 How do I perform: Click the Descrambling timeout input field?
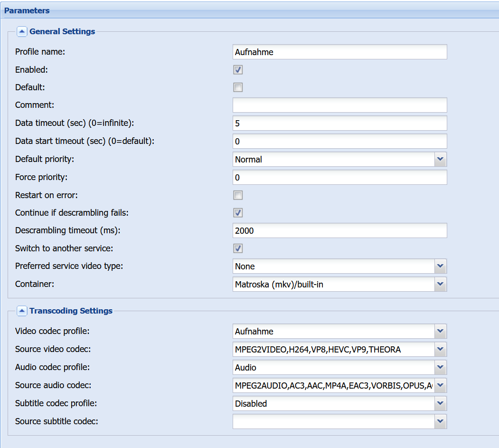pos(339,230)
